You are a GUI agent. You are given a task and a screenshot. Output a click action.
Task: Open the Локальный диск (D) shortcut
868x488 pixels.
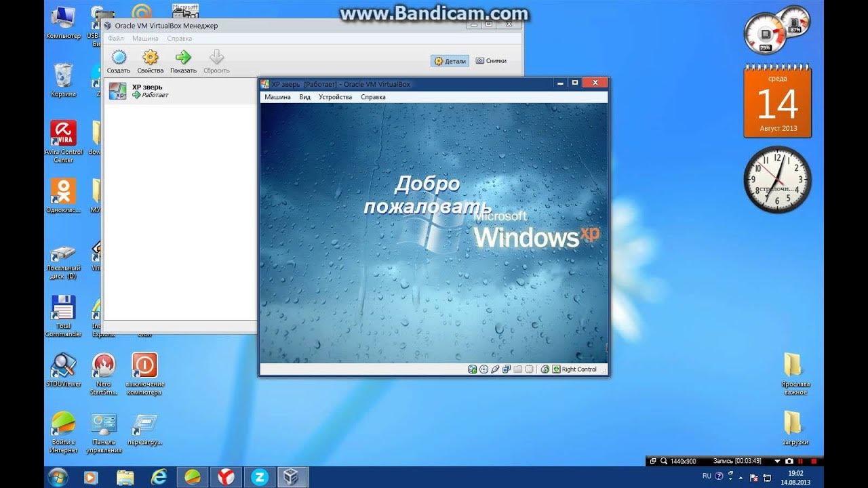tap(64, 262)
